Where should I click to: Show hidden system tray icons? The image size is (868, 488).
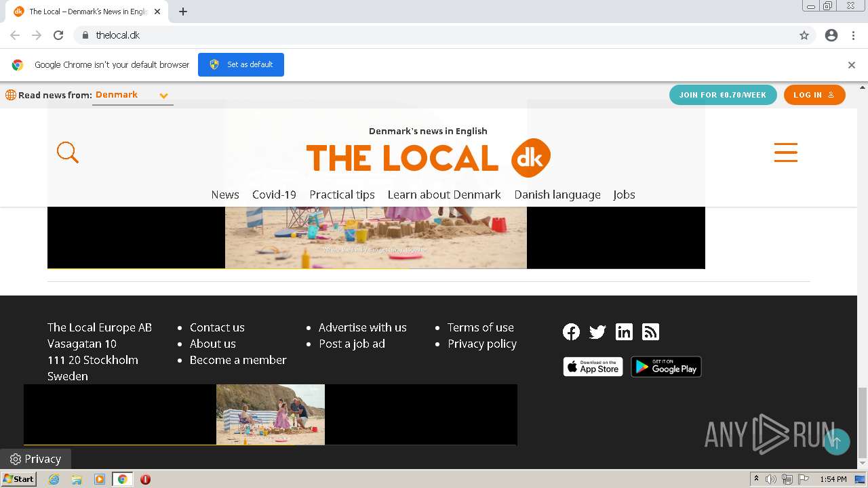point(756,479)
